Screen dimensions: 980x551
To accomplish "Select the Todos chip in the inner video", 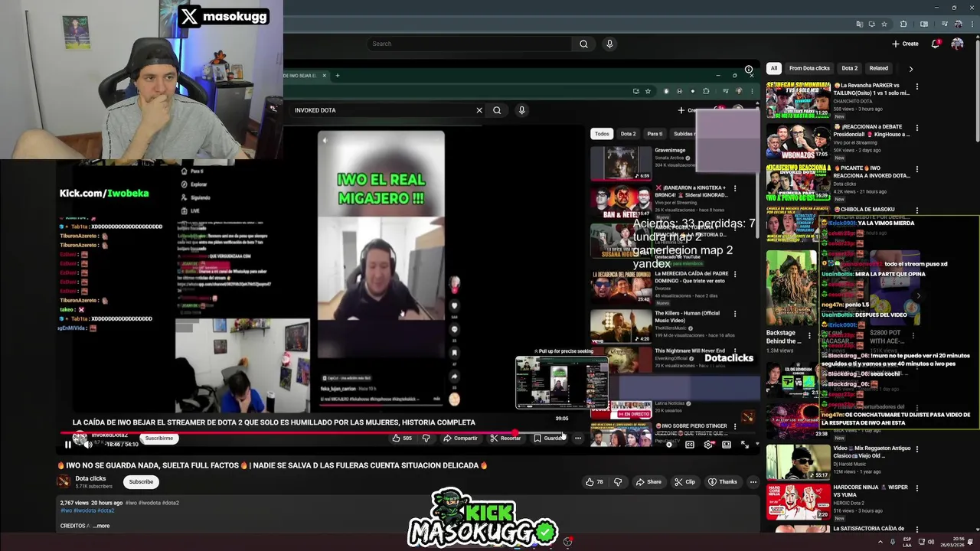I will [x=603, y=134].
